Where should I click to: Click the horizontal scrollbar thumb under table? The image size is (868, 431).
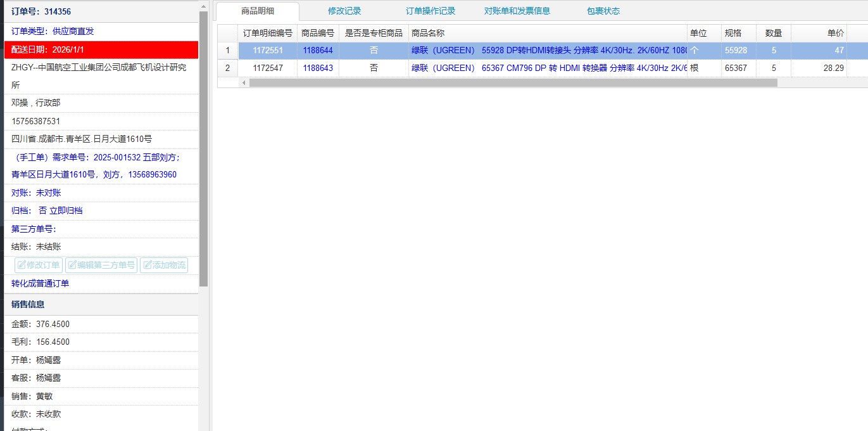pos(513,82)
